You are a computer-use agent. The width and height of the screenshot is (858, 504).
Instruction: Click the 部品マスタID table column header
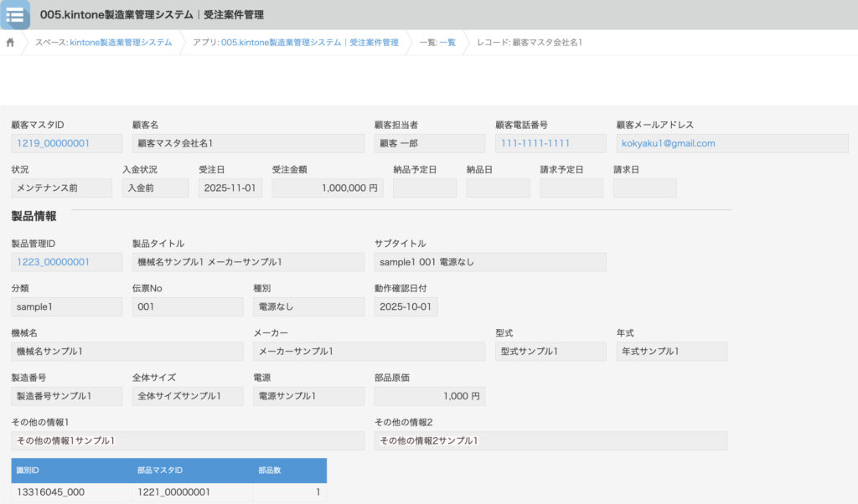click(190, 470)
